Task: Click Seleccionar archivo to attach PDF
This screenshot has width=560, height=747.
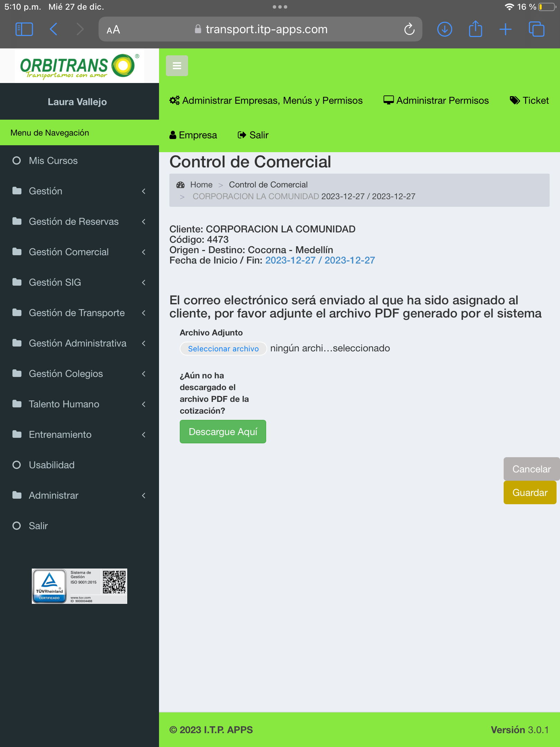Action: pos(223,349)
